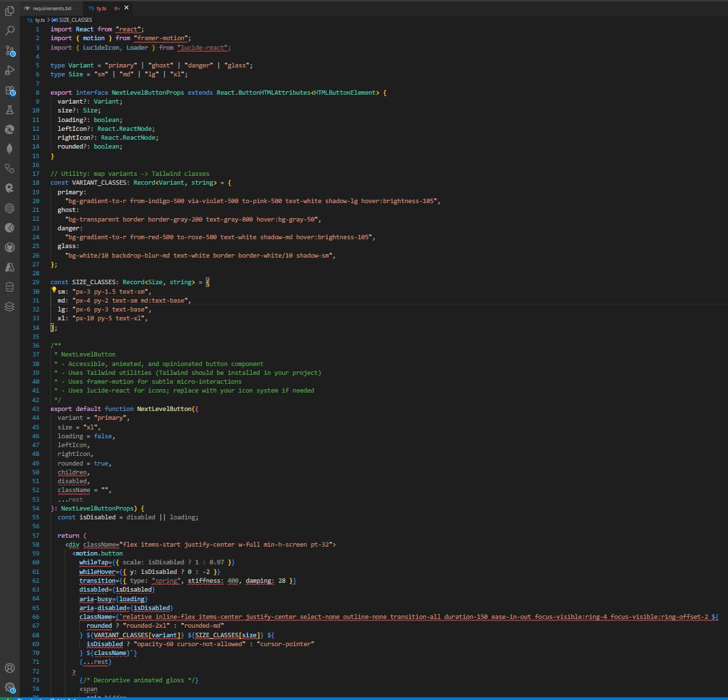
Task: Click "lucide-react" import string on line 3
Action: coord(202,47)
